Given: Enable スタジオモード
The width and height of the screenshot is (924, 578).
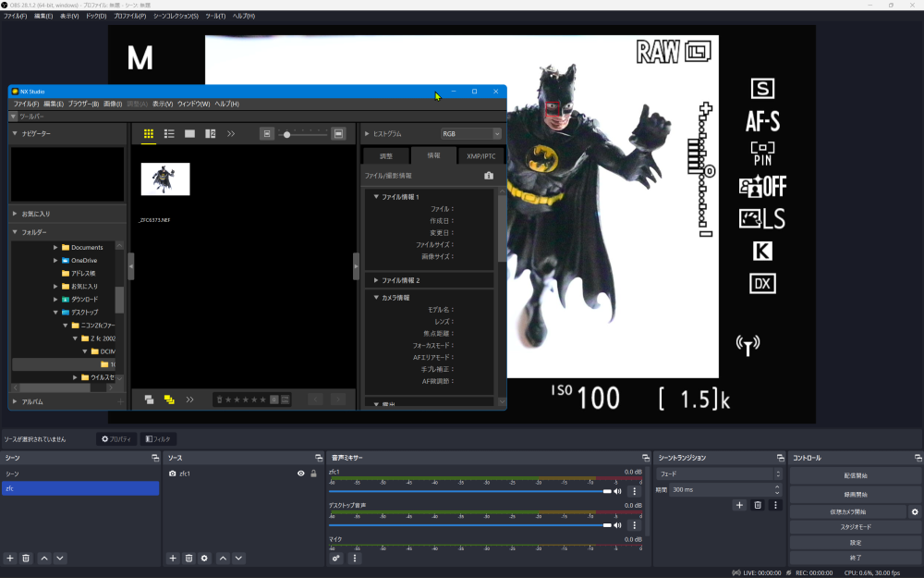Looking at the screenshot, I should pyautogui.click(x=855, y=527).
